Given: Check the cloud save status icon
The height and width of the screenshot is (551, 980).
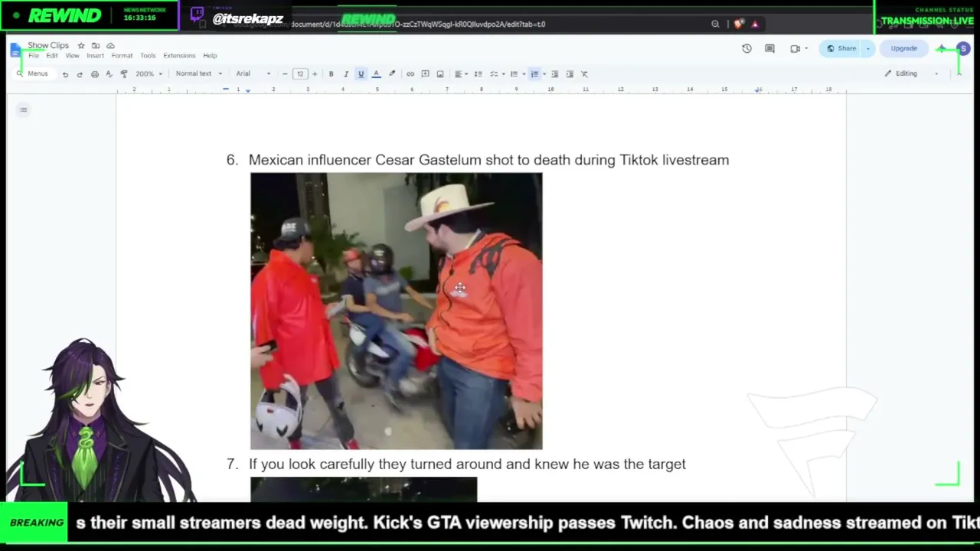Looking at the screenshot, I should (x=110, y=46).
